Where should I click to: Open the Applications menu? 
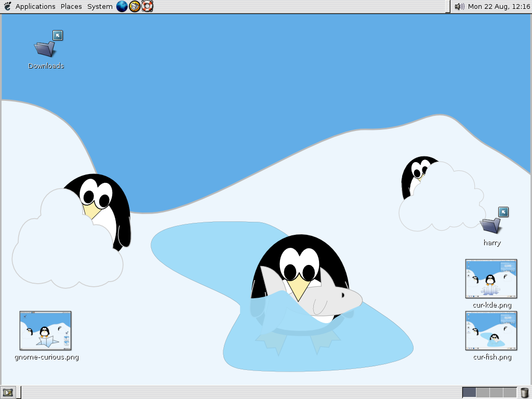tap(35, 6)
